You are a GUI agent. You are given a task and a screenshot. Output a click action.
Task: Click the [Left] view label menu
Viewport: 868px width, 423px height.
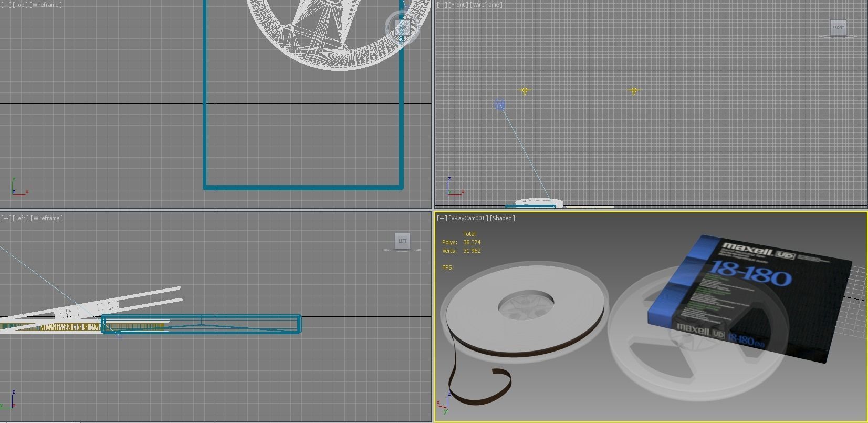(20, 218)
